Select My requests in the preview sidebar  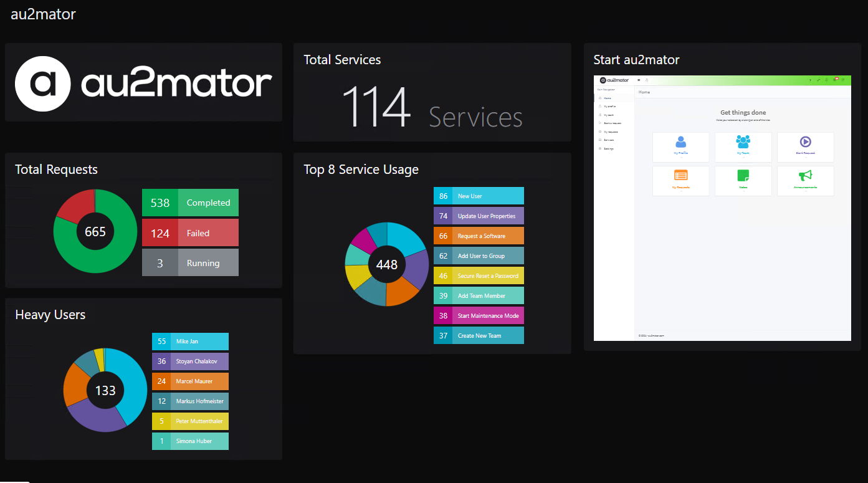pos(614,132)
